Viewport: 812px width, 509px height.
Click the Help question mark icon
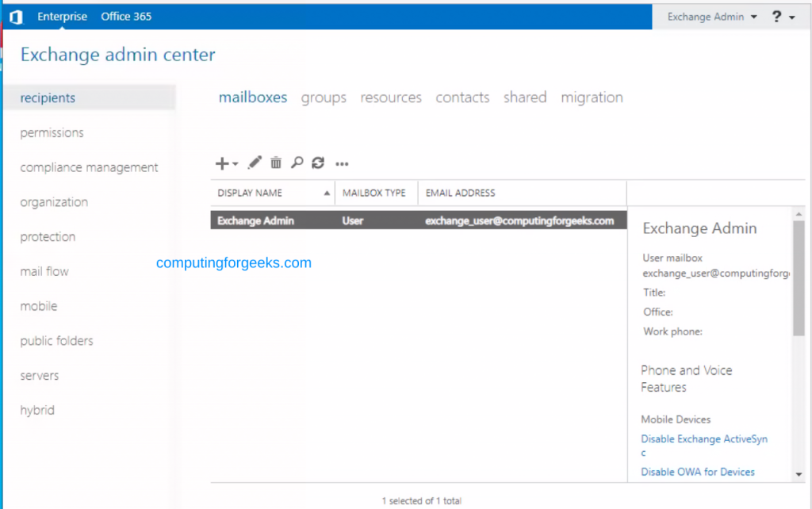(776, 16)
